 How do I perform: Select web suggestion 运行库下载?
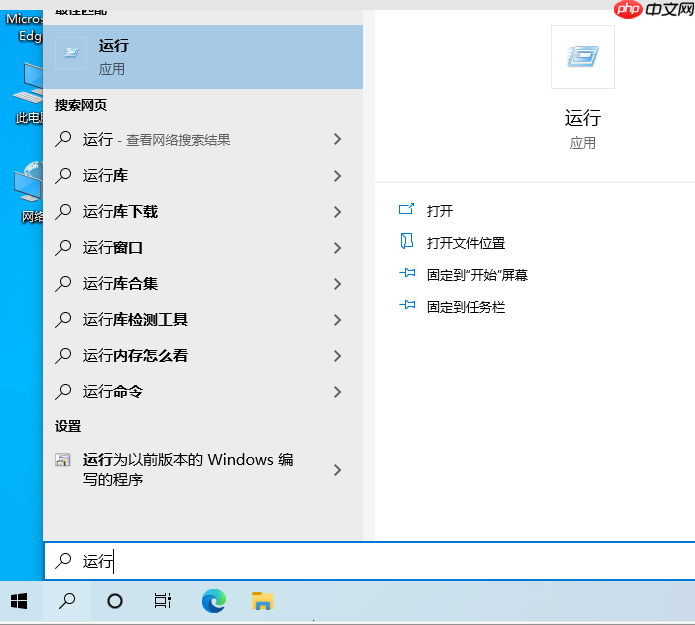pyautogui.click(x=203, y=211)
